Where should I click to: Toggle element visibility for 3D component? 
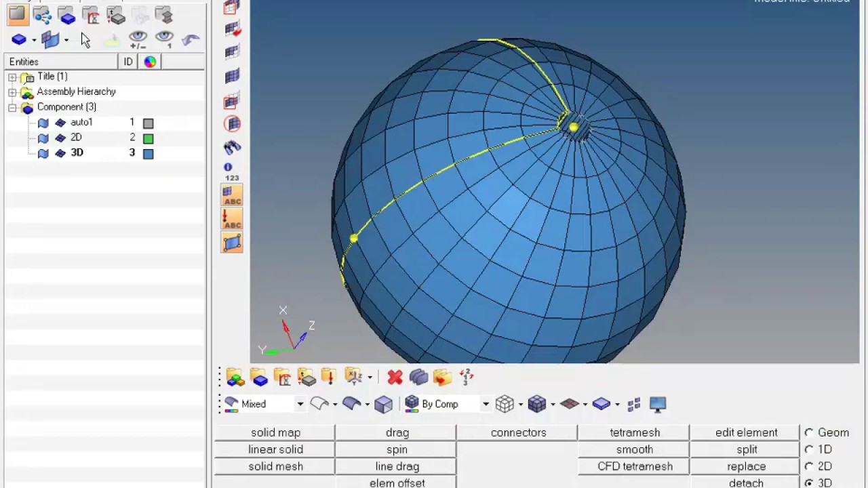coord(60,153)
